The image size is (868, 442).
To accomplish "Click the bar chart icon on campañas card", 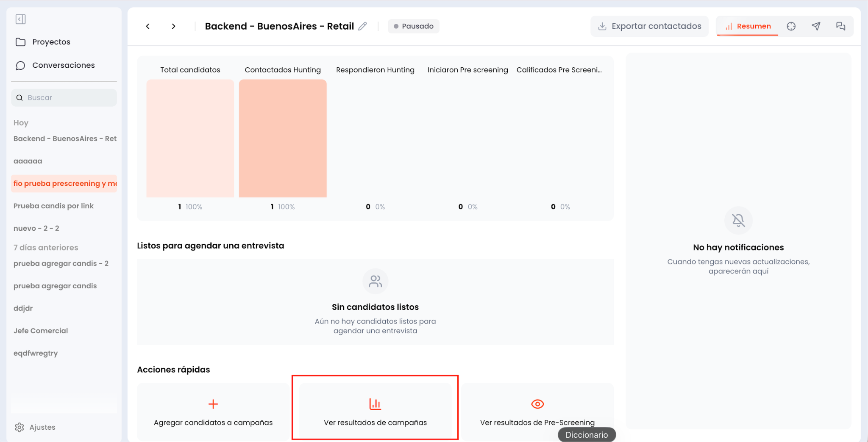I will 375,404.
